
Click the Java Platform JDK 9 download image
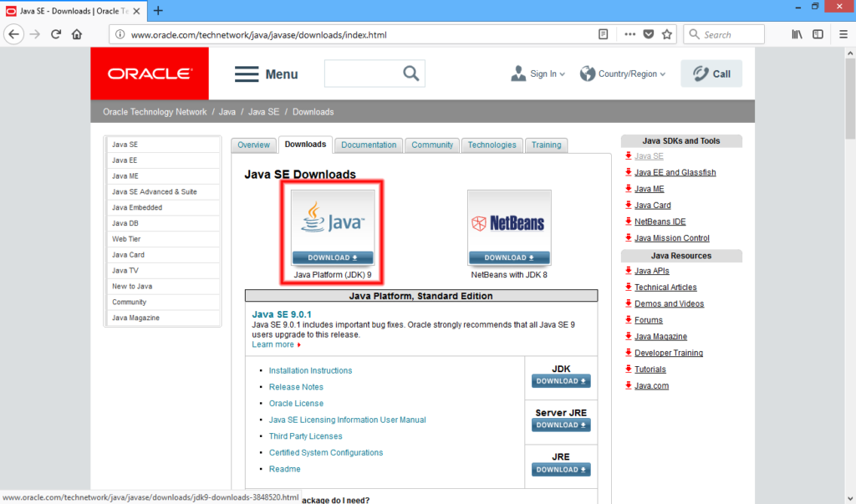333,227
